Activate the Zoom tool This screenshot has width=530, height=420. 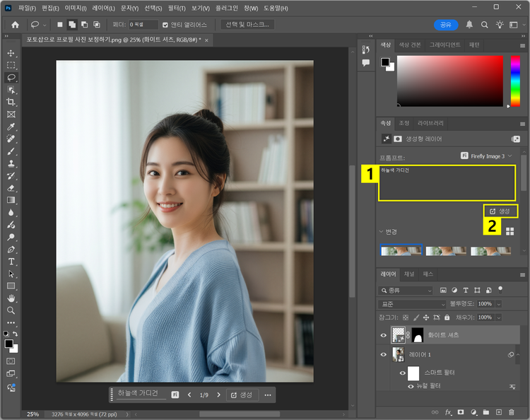pos(11,310)
